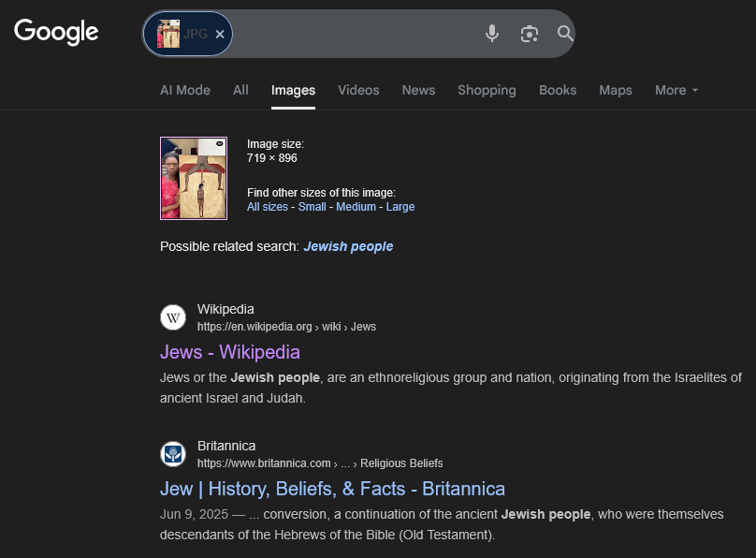Switch to AI Mode tab
756x558 pixels.
point(185,90)
